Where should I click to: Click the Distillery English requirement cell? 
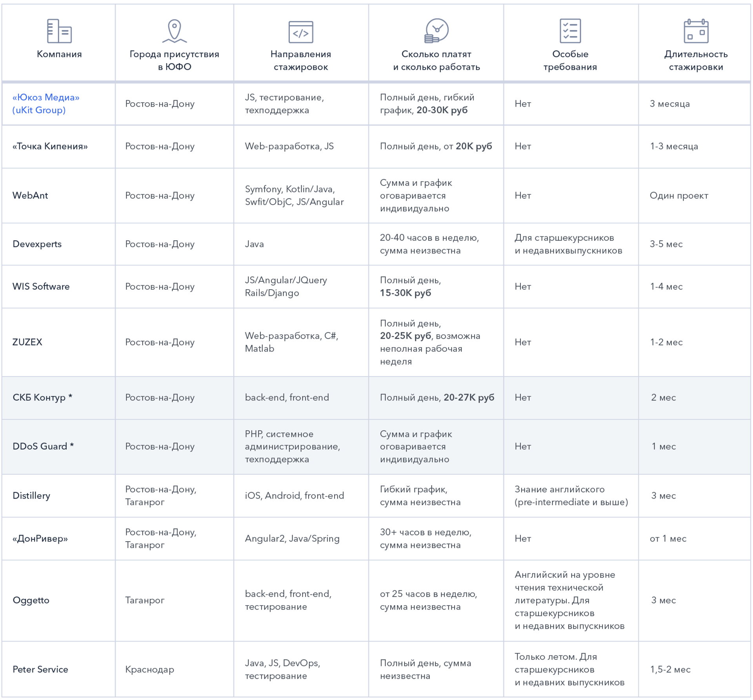click(571, 495)
